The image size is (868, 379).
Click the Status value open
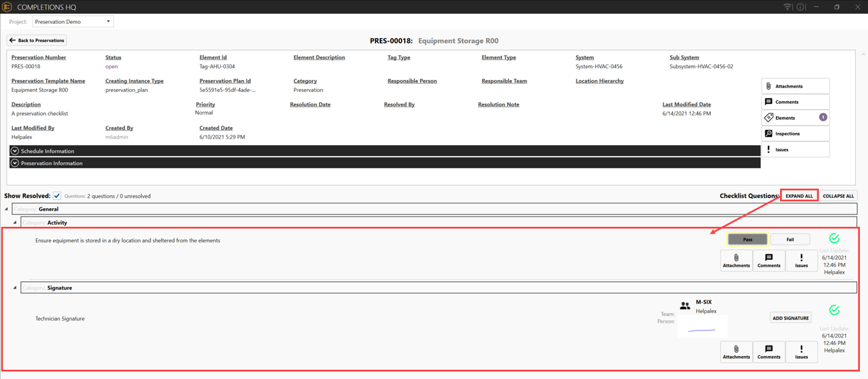click(x=112, y=67)
